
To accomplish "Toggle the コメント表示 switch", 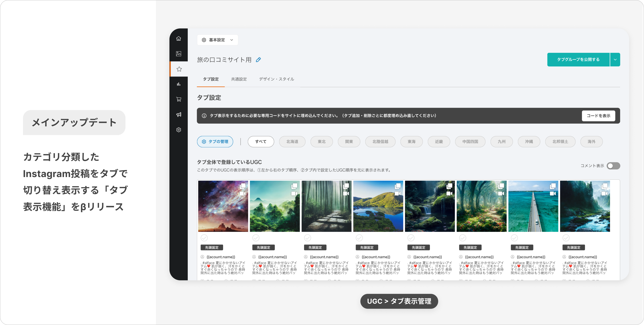I will (613, 166).
